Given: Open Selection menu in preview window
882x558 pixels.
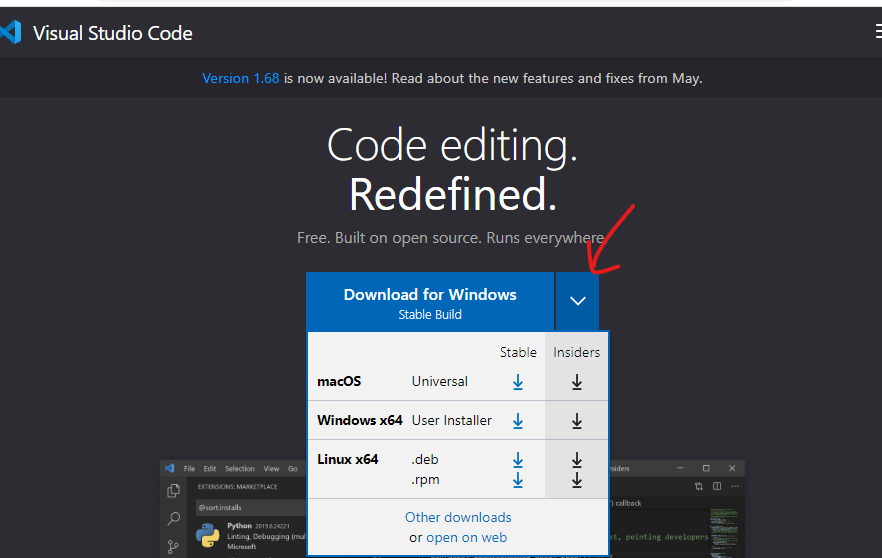Looking at the screenshot, I should point(240,469).
